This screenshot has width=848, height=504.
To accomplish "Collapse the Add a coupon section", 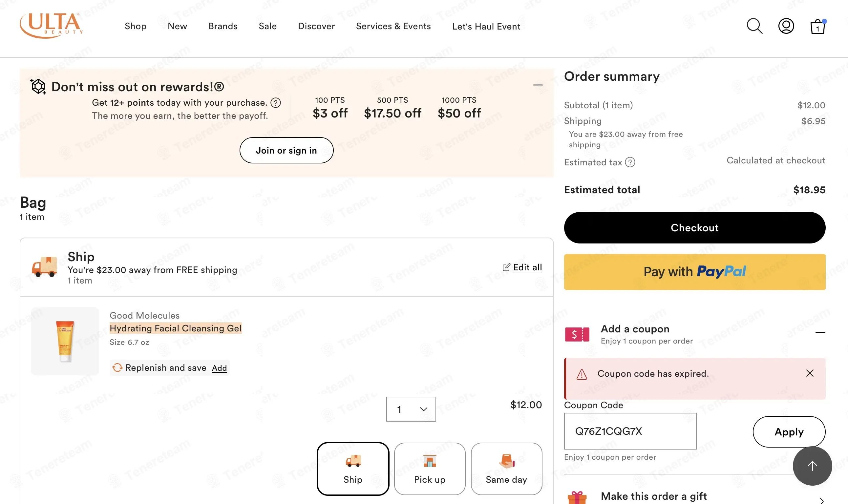I will (x=820, y=332).
